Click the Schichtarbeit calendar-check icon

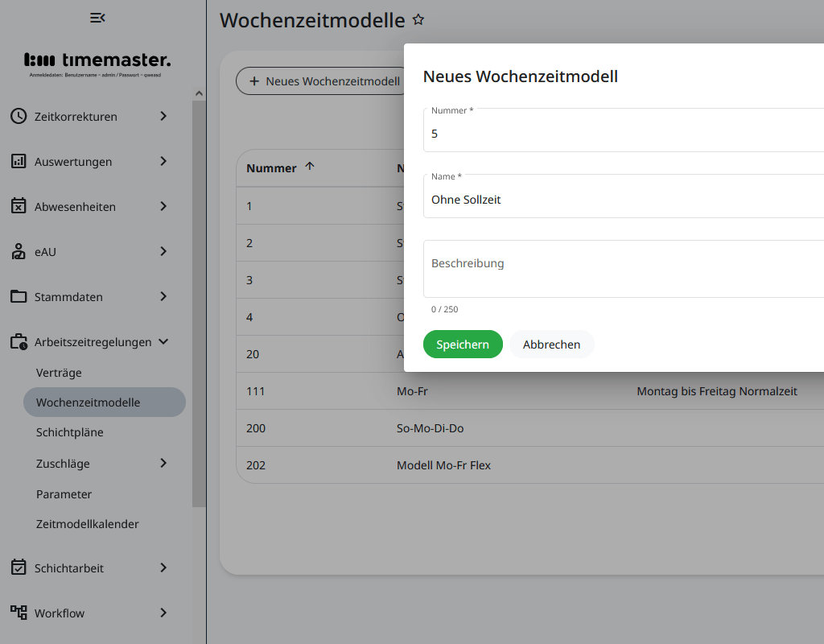pyautogui.click(x=18, y=568)
